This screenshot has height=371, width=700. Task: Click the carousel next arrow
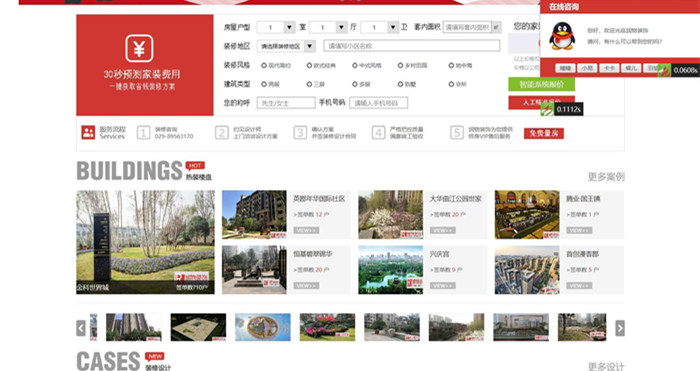620,328
